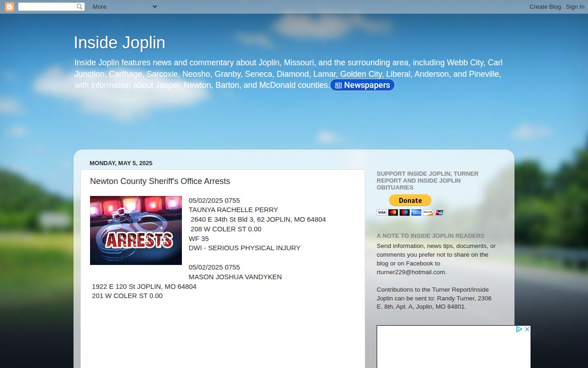Close the advertisement with the X icon
This screenshot has height=368, width=588.
coord(527,329)
